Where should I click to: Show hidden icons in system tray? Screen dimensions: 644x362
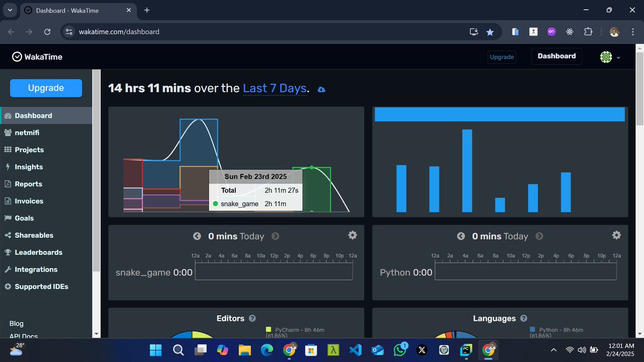point(553,350)
